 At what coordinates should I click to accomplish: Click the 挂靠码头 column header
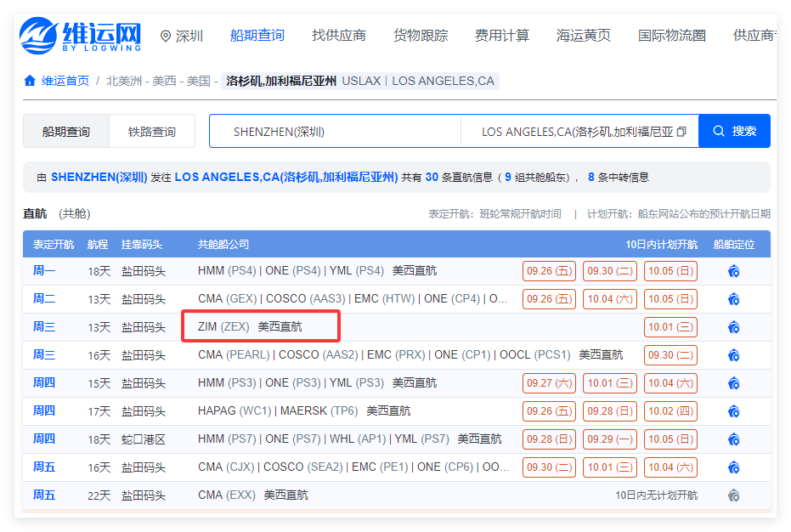(142, 245)
